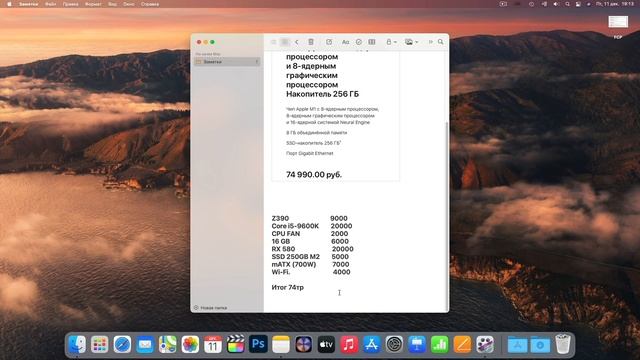Open Maps from the Dock
This screenshot has height=360, width=640.
168,344
